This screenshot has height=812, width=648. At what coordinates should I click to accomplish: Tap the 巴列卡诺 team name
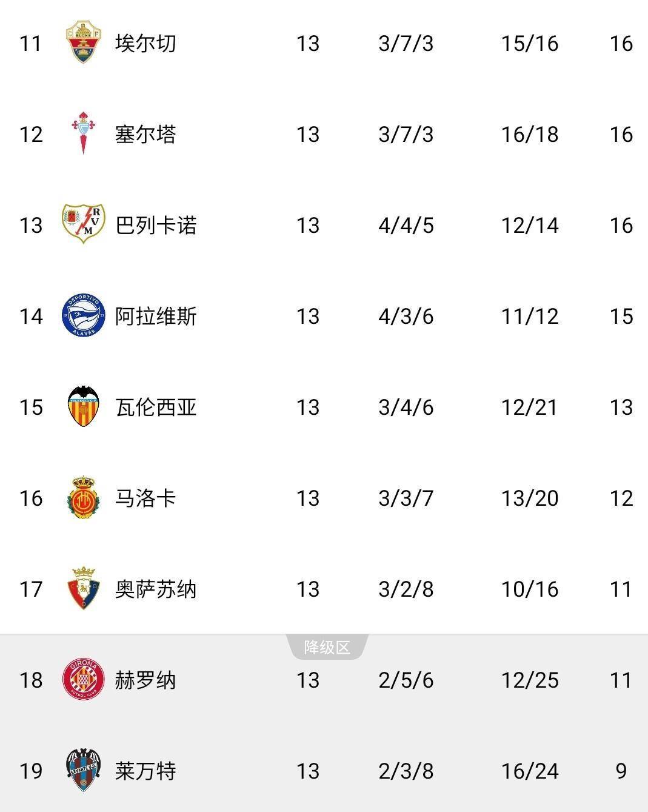pyautogui.click(x=156, y=226)
